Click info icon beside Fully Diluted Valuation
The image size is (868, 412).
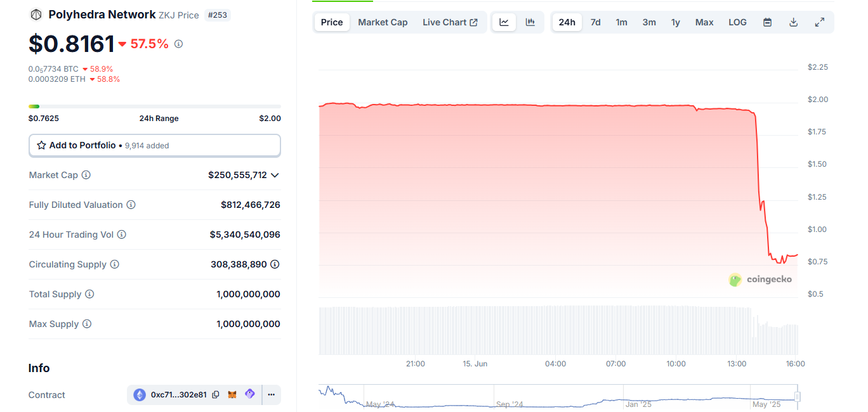(x=131, y=205)
